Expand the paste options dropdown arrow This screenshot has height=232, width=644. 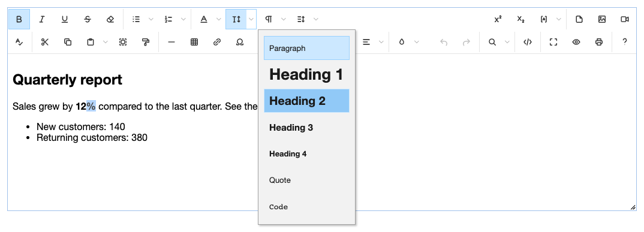[106, 42]
